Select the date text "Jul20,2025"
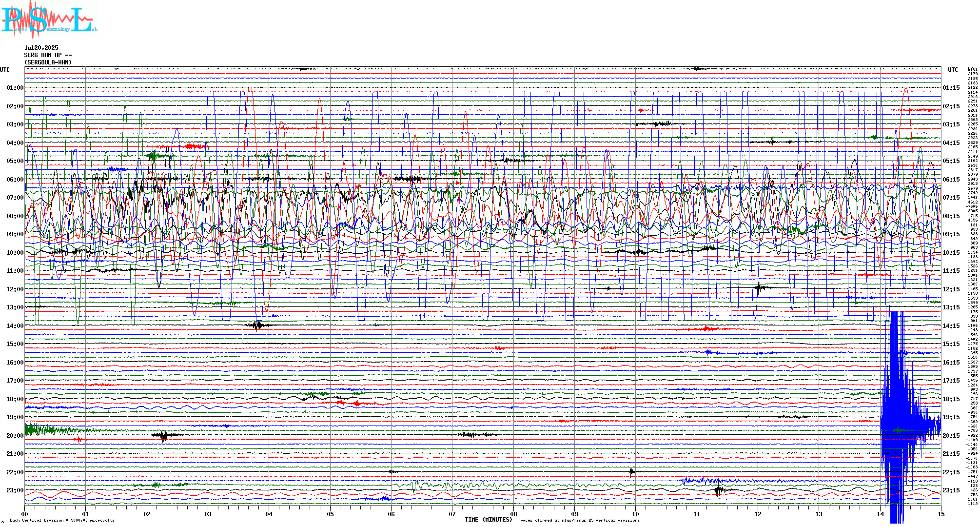Image resolution: width=980 pixels, height=527 pixels. [x=41, y=48]
